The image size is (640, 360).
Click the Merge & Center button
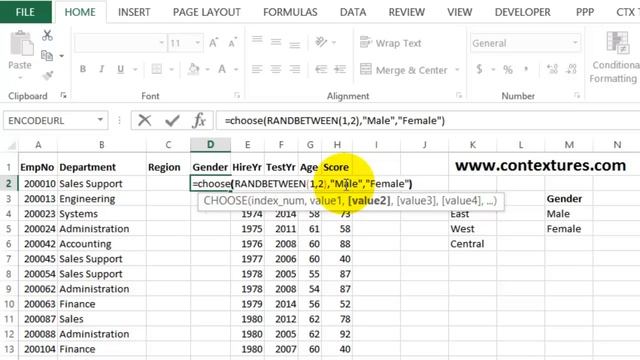point(404,70)
